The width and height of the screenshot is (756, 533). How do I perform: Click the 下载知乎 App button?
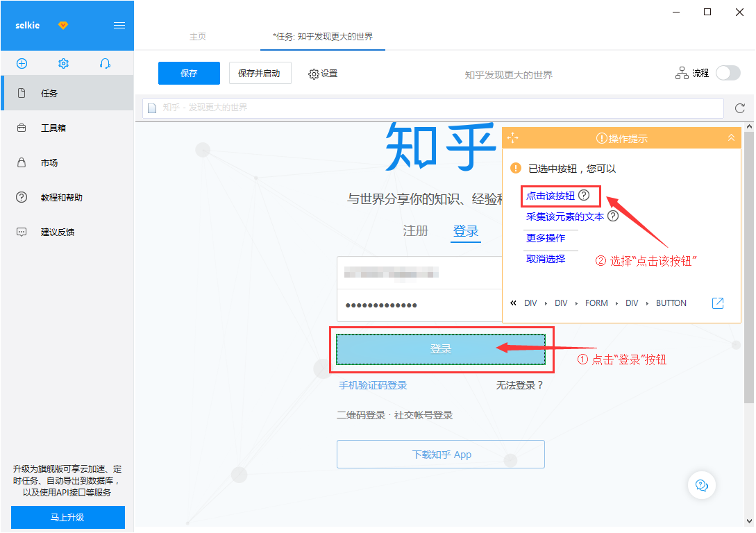pyautogui.click(x=441, y=455)
